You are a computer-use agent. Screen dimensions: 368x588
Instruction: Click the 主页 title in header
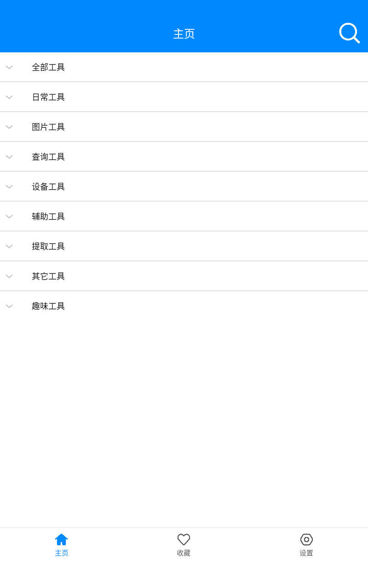pos(184,34)
